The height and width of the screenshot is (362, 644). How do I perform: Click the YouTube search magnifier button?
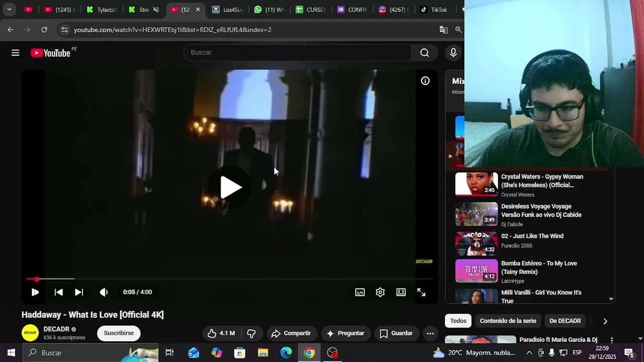tap(425, 53)
